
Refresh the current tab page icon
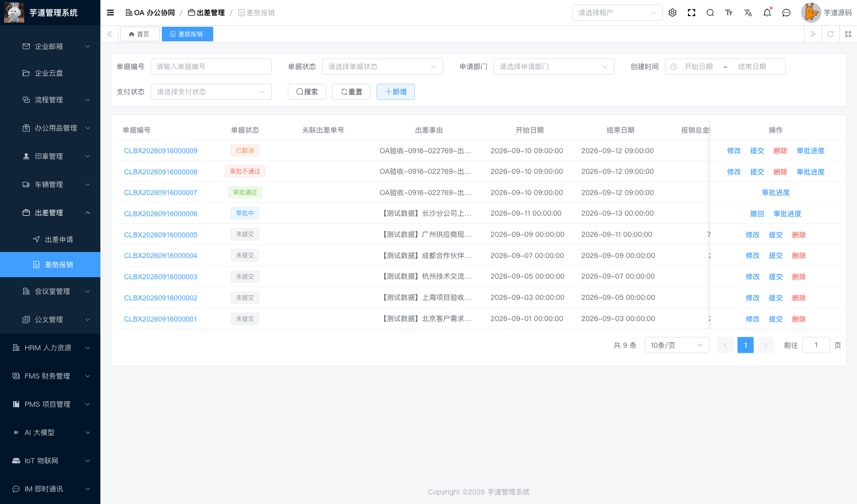831,34
